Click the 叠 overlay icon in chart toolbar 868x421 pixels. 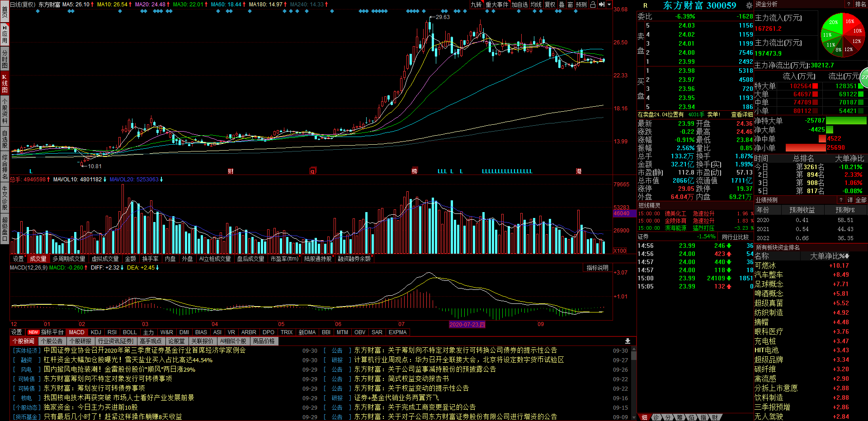(562, 5)
